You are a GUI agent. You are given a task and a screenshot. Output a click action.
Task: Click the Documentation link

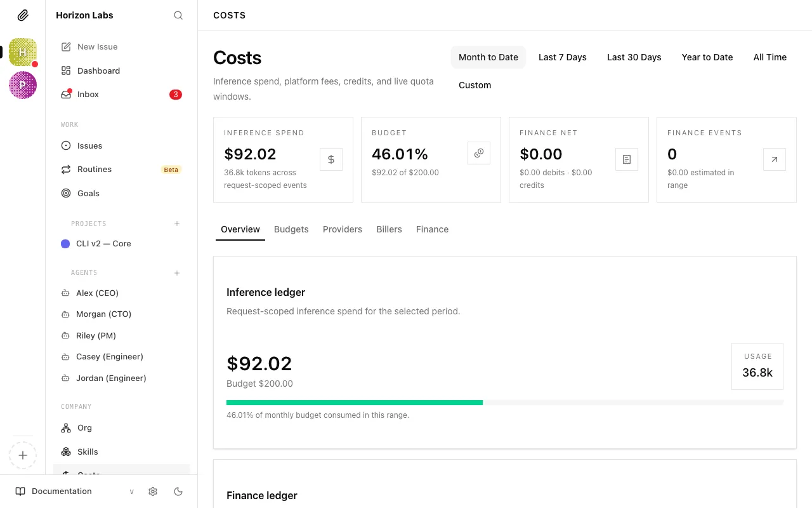(x=62, y=491)
